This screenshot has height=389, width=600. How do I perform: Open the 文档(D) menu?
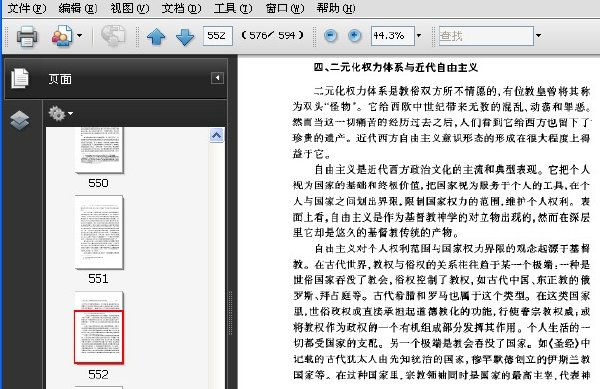(181, 8)
